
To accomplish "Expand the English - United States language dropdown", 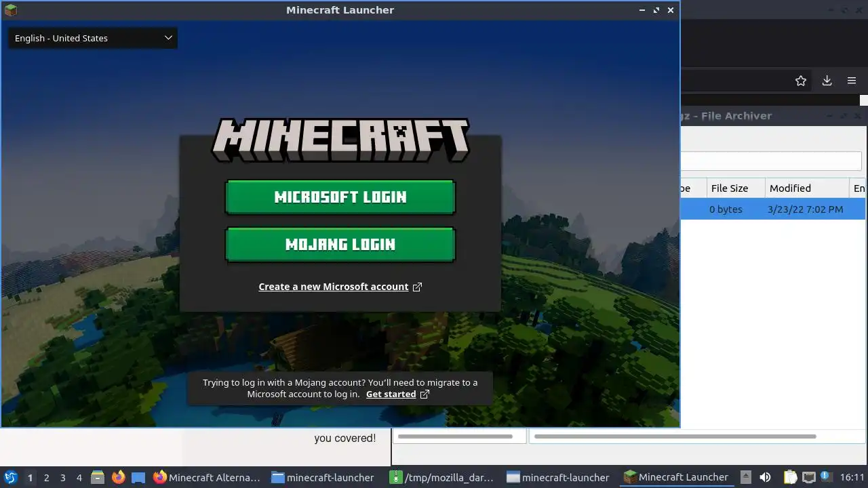I will click(x=93, y=38).
